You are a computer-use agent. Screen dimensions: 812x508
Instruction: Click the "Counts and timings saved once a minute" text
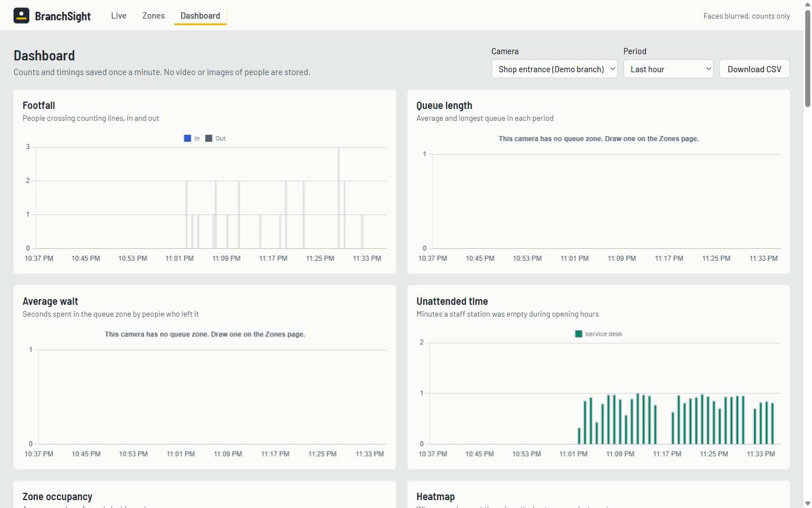click(162, 72)
